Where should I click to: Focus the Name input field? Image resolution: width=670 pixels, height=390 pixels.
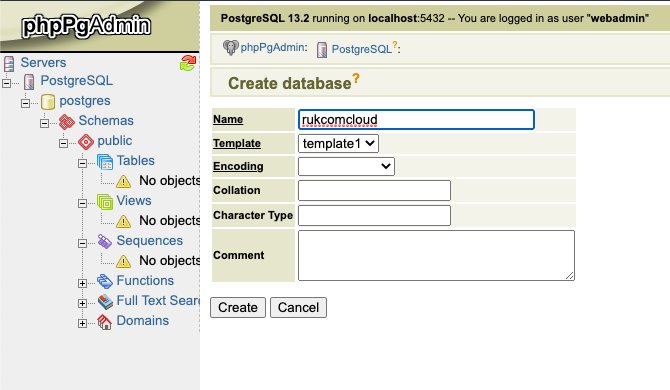tap(416, 120)
